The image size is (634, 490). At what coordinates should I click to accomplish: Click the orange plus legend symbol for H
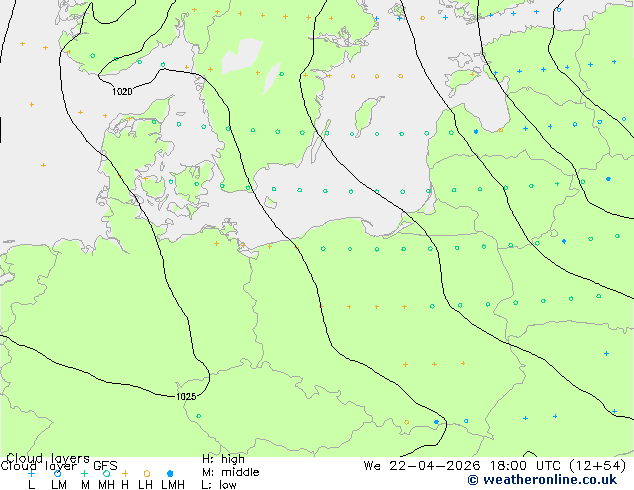pos(125,473)
